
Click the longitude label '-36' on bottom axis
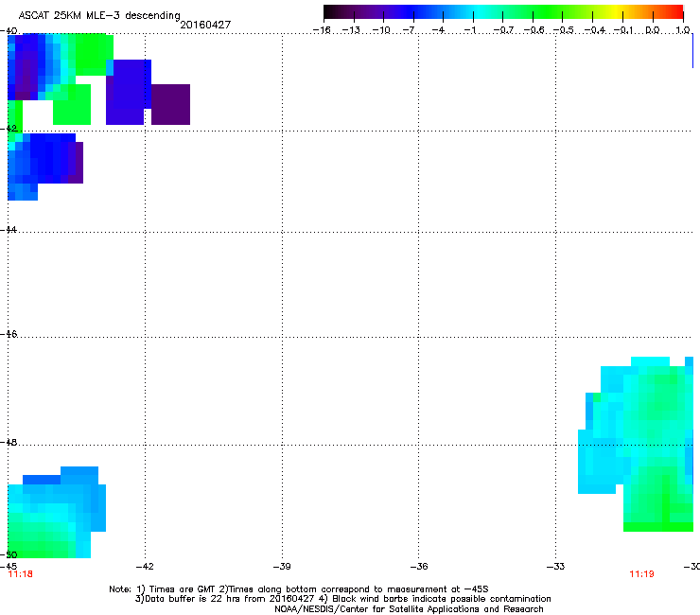tap(419, 567)
